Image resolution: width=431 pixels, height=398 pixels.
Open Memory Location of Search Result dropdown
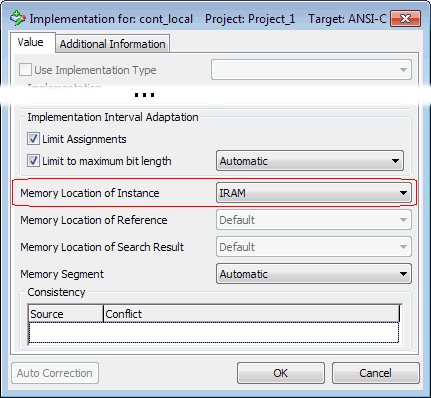point(314,247)
